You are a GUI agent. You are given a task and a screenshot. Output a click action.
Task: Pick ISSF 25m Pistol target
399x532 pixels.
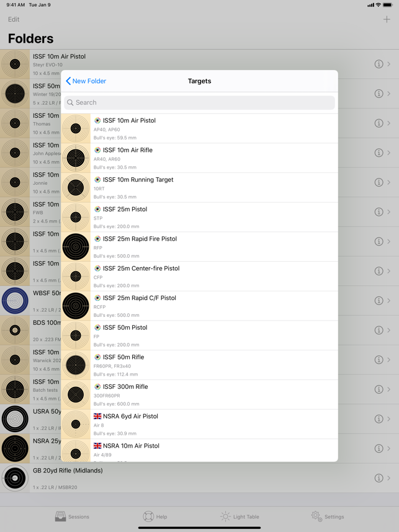(199, 217)
